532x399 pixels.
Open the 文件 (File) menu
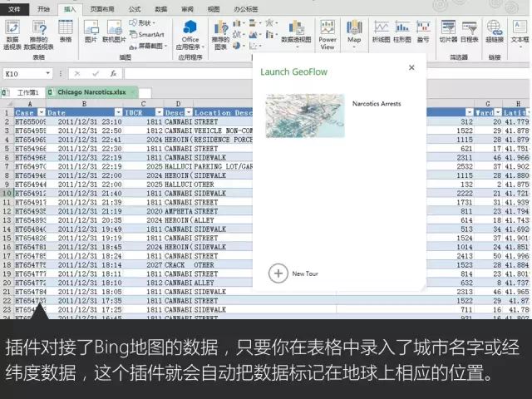(x=13, y=8)
